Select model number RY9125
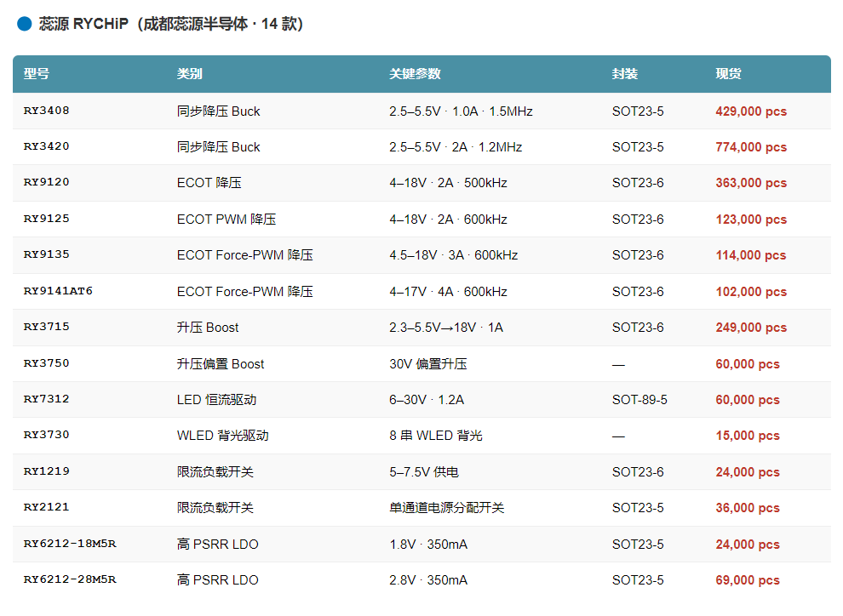 46,219
